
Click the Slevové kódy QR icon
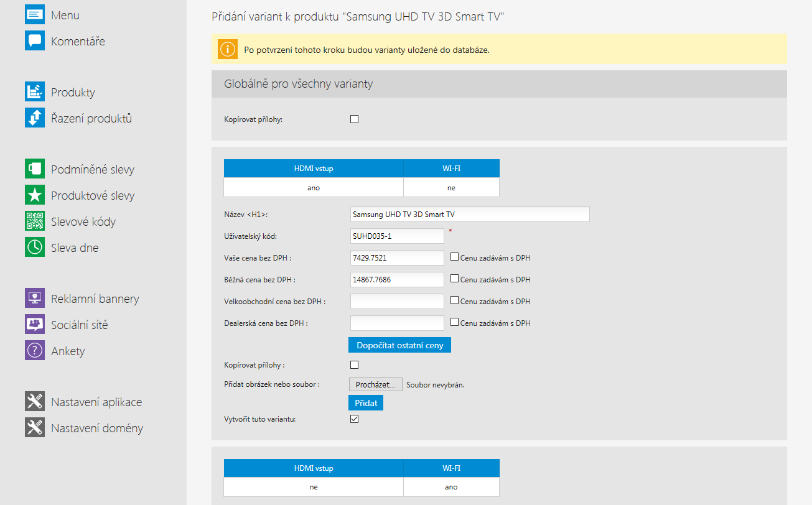[x=35, y=221]
